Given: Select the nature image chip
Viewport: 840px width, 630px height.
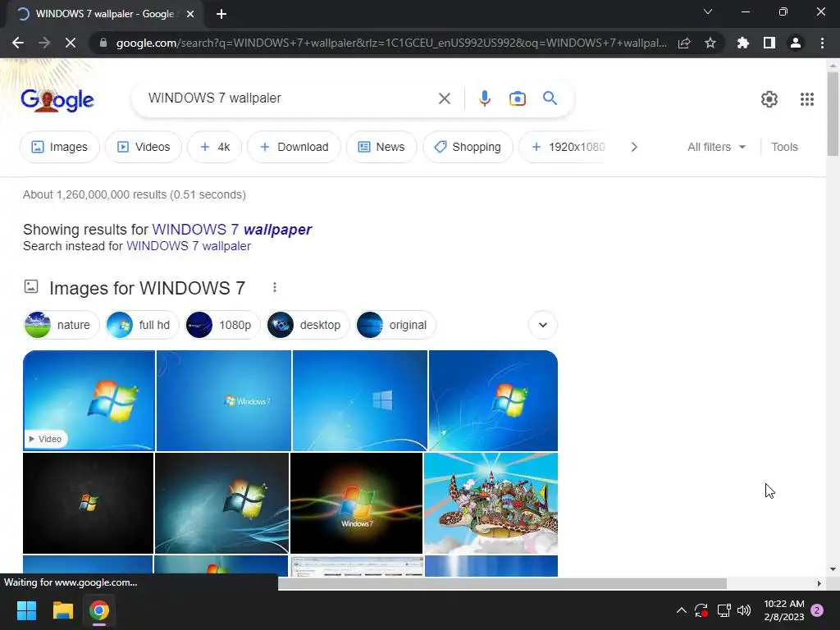Looking at the screenshot, I should pyautogui.click(x=62, y=325).
